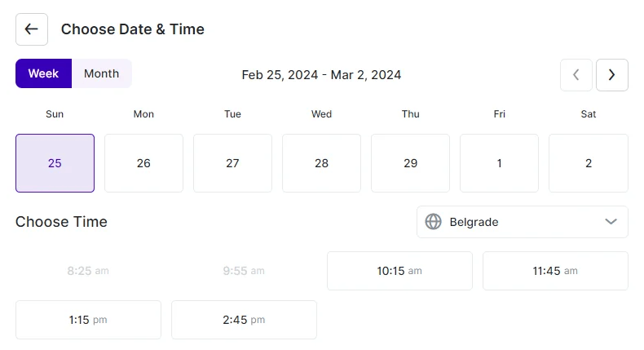Choose the 11:45 am time slot
This screenshot has height=350, width=644.
[x=555, y=271]
